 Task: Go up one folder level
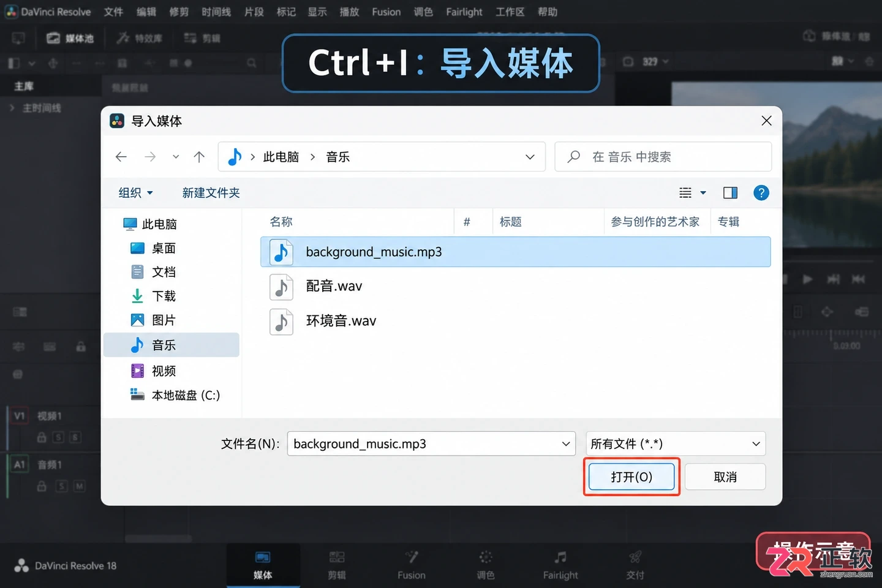click(199, 157)
